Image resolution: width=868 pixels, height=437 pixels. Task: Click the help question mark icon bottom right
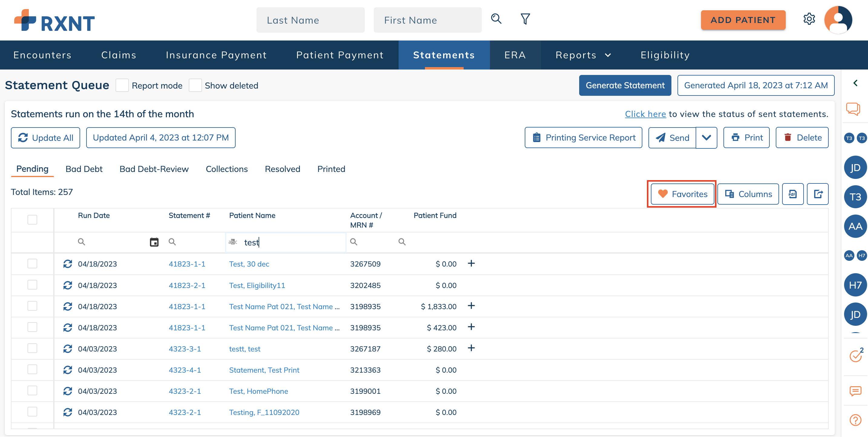855,420
